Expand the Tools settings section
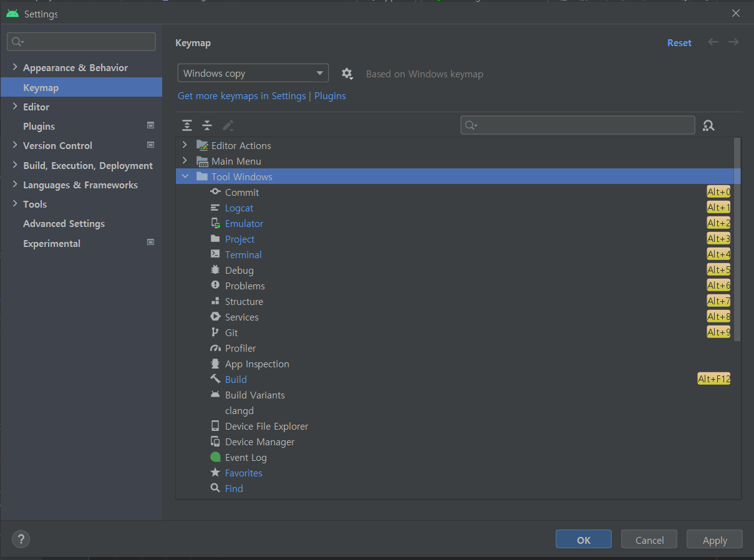Image resolution: width=754 pixels, height=560 pixels. pos(15,204)
